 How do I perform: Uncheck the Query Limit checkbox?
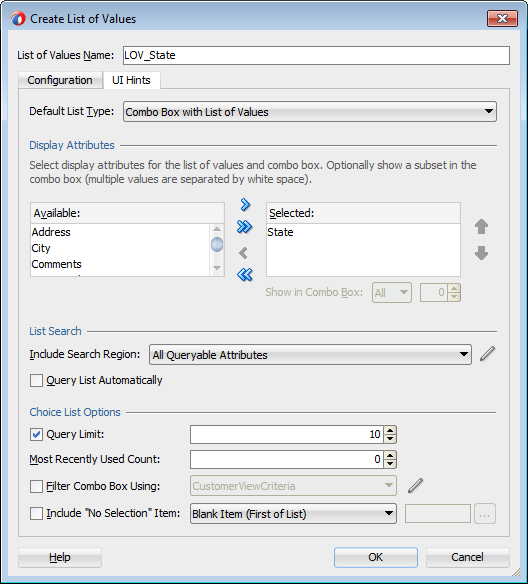(36, 435)
